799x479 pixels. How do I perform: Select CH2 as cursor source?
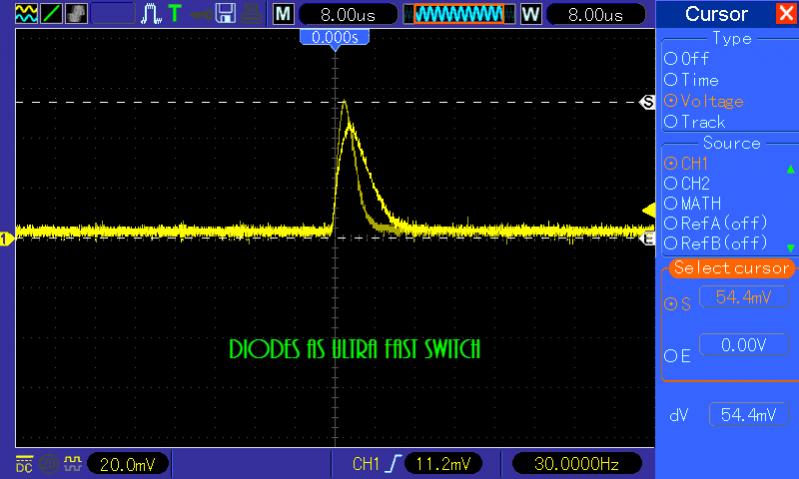click(x=687, y=183)
